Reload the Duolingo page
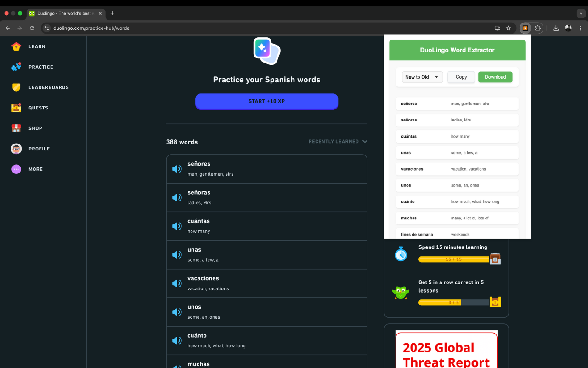Screen dimensions: 588x368 pos(32,28)
